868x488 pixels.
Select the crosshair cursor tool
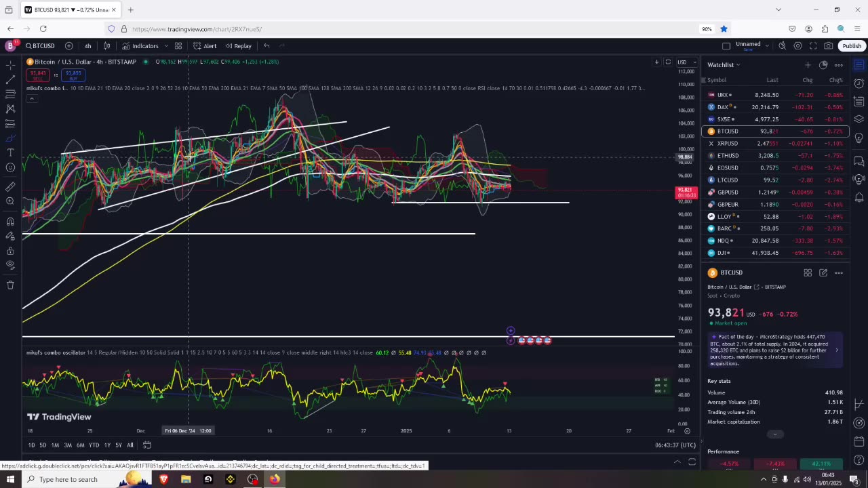[10, 65]
